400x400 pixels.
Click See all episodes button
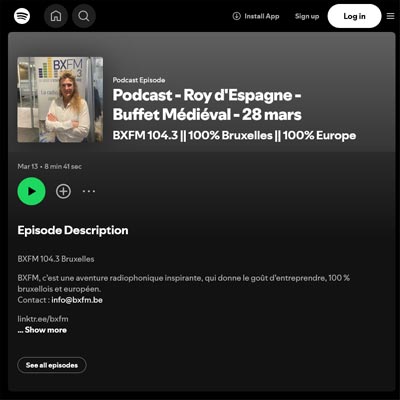click(x=52, y=365)
